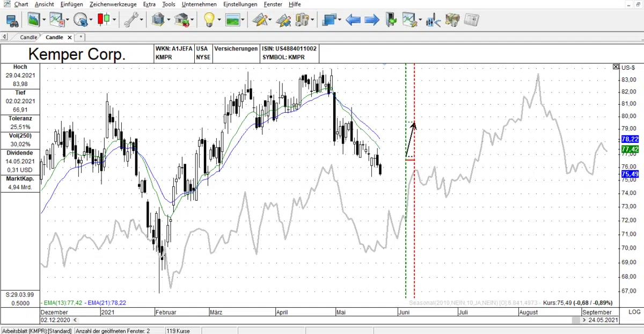Click the chart edit pencil icon
This screenshot has width=644, height=334.
410,20
